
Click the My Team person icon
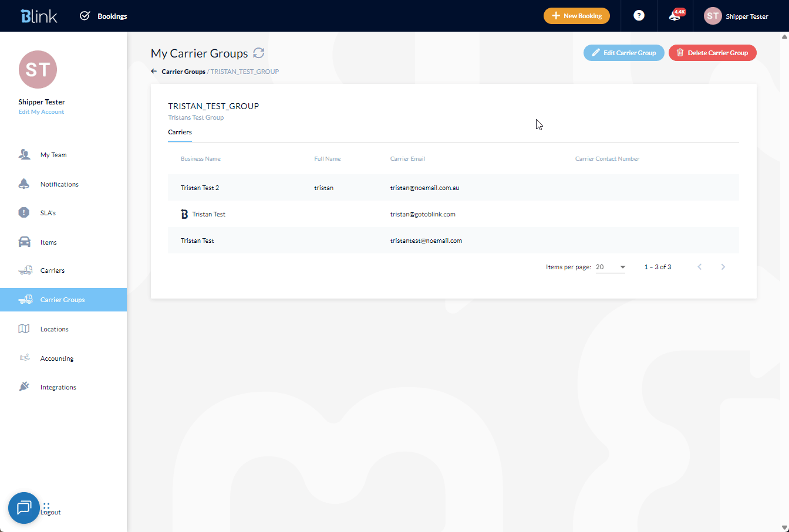pos(24,154)
